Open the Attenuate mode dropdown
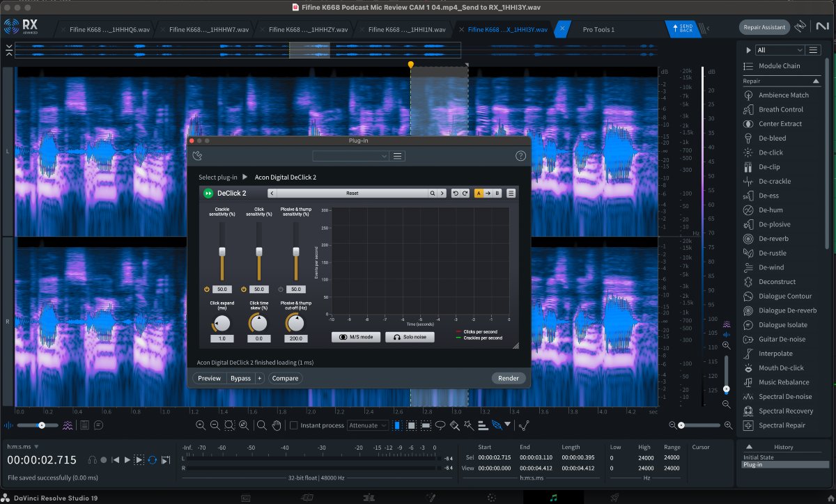836x504 pixels. tap(366, 425)
